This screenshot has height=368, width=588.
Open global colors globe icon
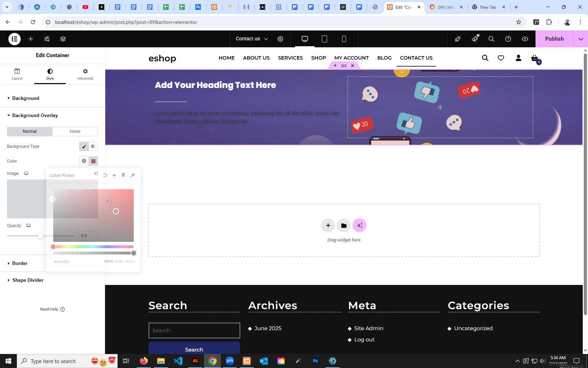click(x=84, y=161)
